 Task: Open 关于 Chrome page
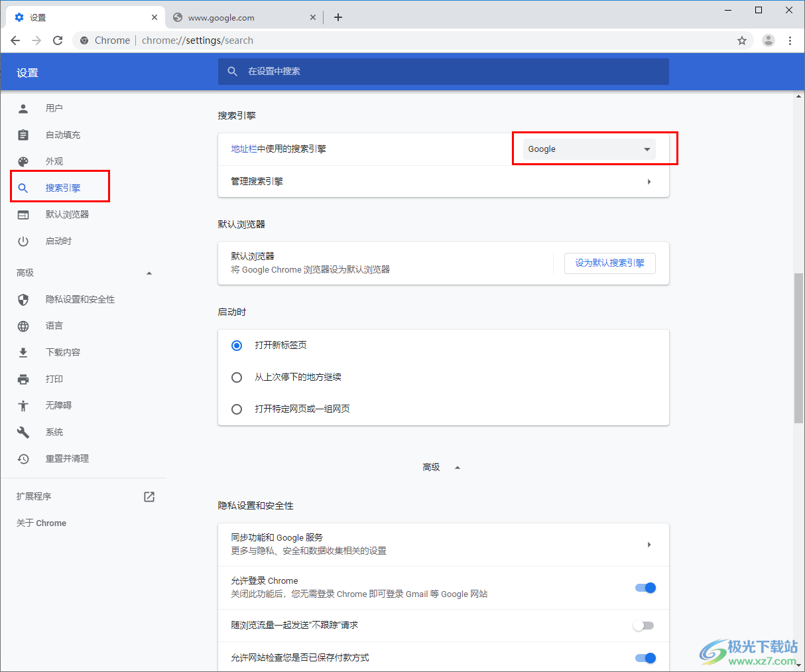41,523
